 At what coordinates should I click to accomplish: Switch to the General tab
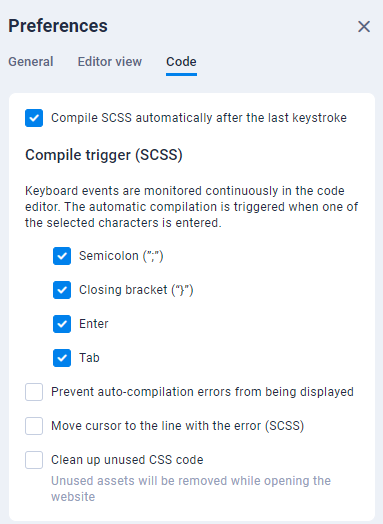point(31,62)
